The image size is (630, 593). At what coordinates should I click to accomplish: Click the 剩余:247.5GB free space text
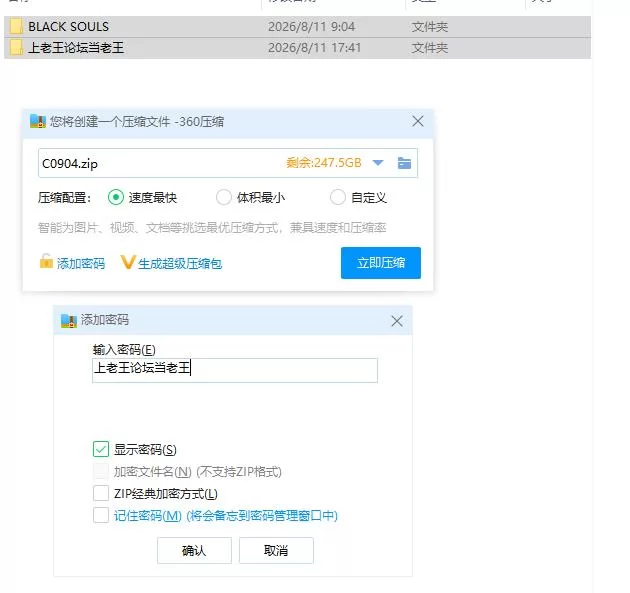pos(324,163)
